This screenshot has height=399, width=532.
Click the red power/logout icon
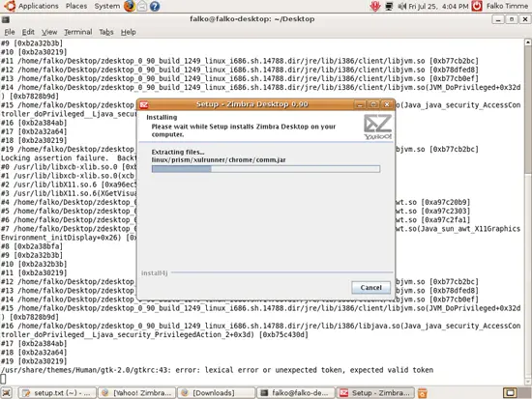[x=477, y=6]
